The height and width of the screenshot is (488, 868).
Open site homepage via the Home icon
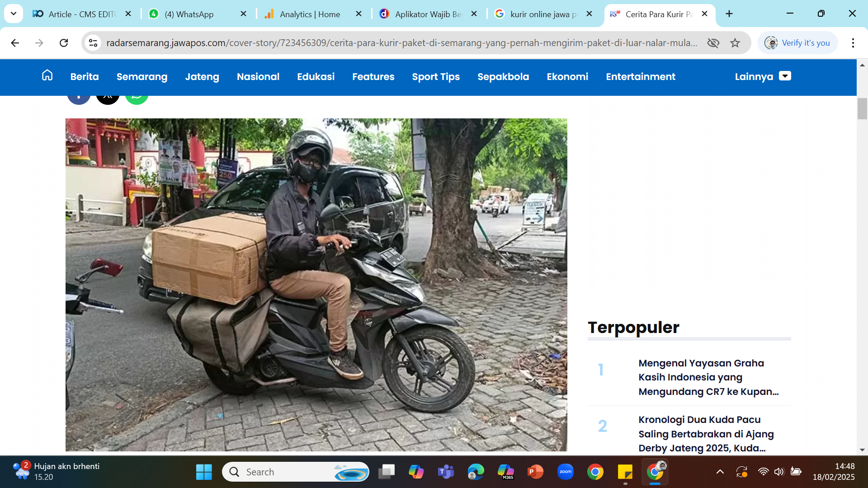47,75
